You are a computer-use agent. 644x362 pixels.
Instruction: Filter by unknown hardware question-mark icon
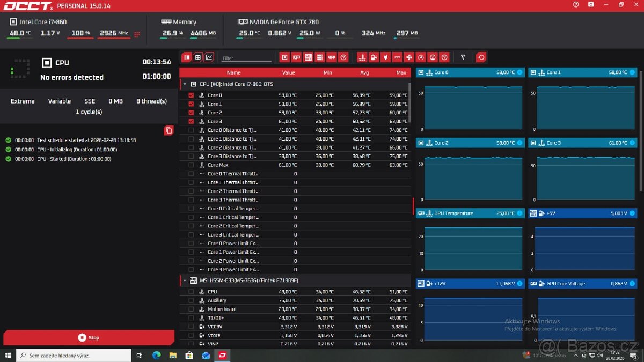tap(343, 57)
